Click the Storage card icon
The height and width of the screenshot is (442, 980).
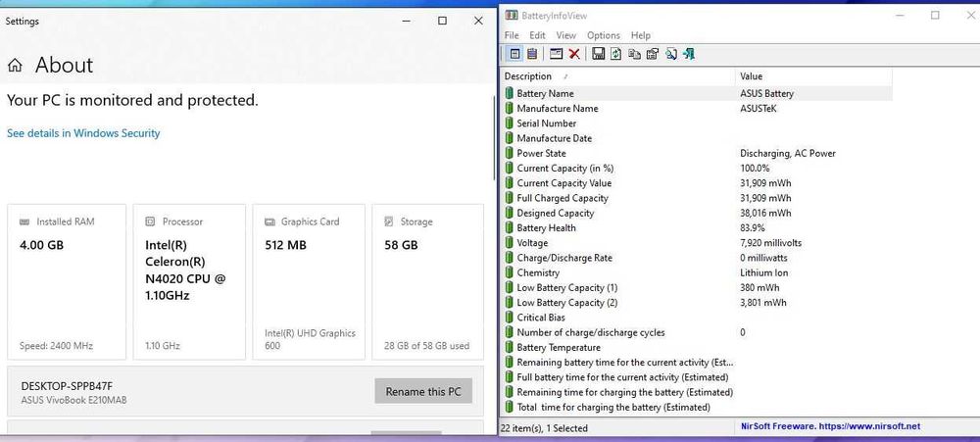click(x=389, y=221)
